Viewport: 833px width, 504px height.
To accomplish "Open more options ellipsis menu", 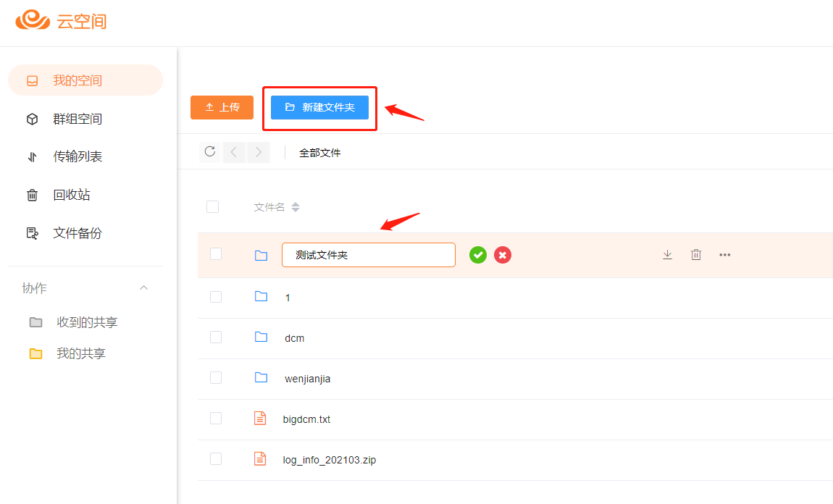I will [724, 255].
